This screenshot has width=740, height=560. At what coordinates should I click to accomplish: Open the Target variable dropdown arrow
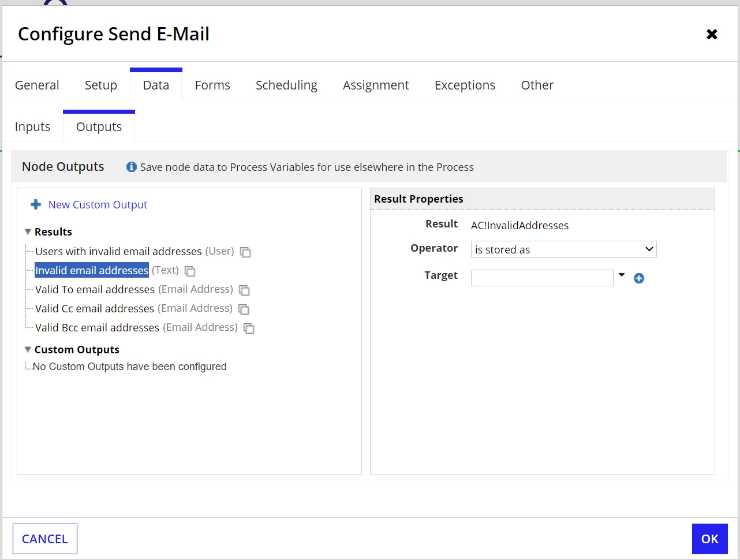(622, 275)
